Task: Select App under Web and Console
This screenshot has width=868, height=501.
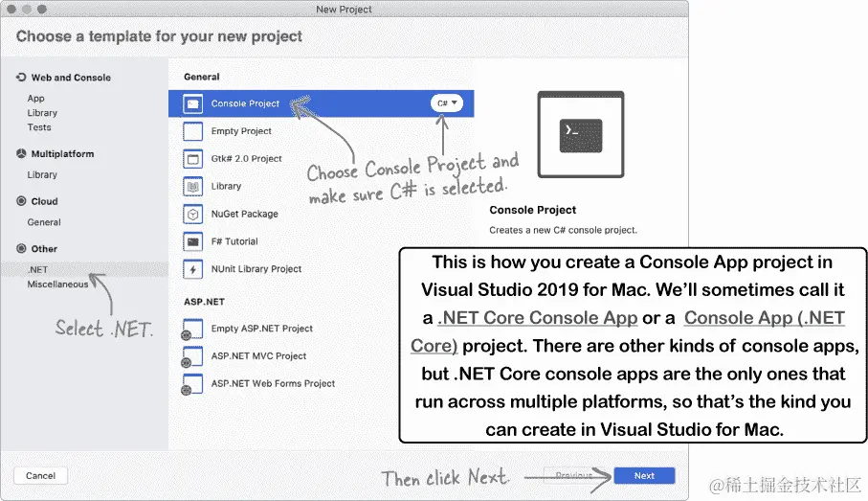Action: pyautogui.click(x=36, y=98)
